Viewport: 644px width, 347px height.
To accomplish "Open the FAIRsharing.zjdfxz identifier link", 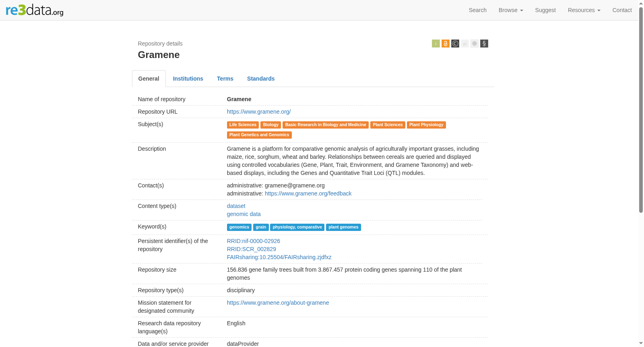I will (x=279, y=257).
